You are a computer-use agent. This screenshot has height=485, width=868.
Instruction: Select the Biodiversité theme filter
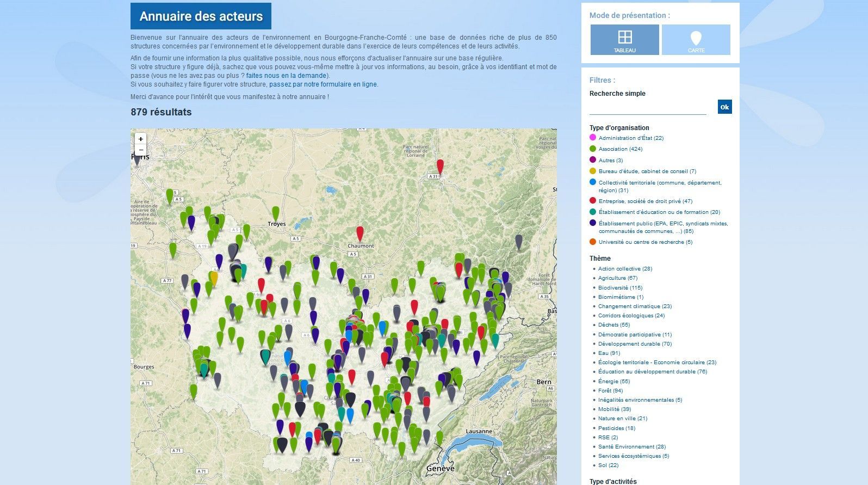(x=620, y=288)
